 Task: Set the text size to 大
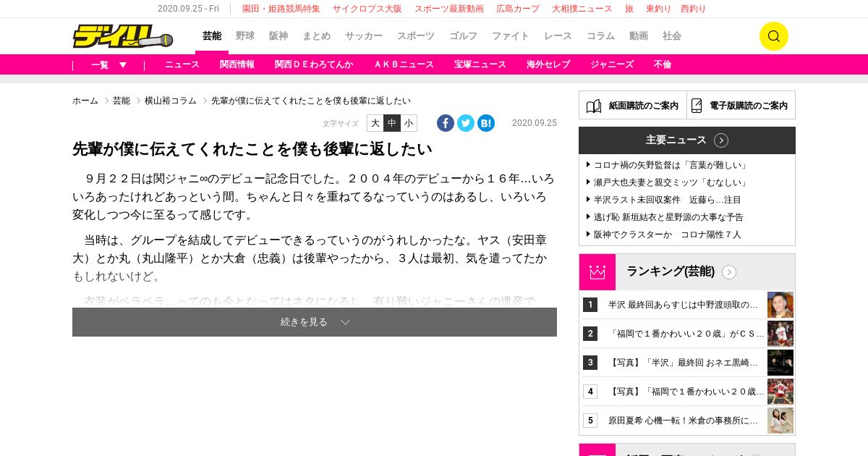pyautogui.click(x=375, y=123)
